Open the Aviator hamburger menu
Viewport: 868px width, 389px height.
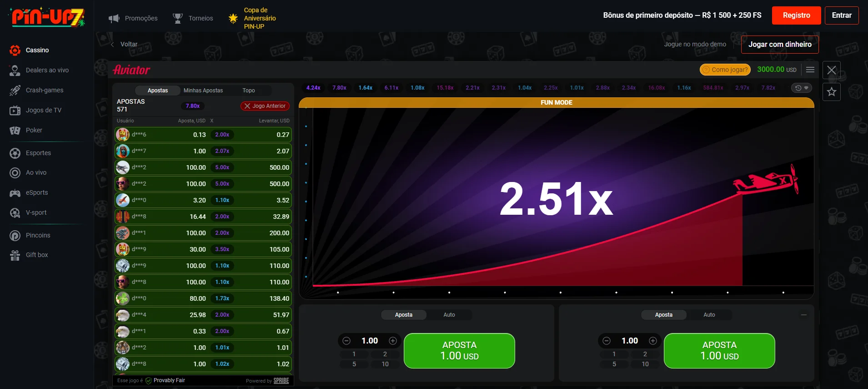pyautogui.click(x=810, y=70)
